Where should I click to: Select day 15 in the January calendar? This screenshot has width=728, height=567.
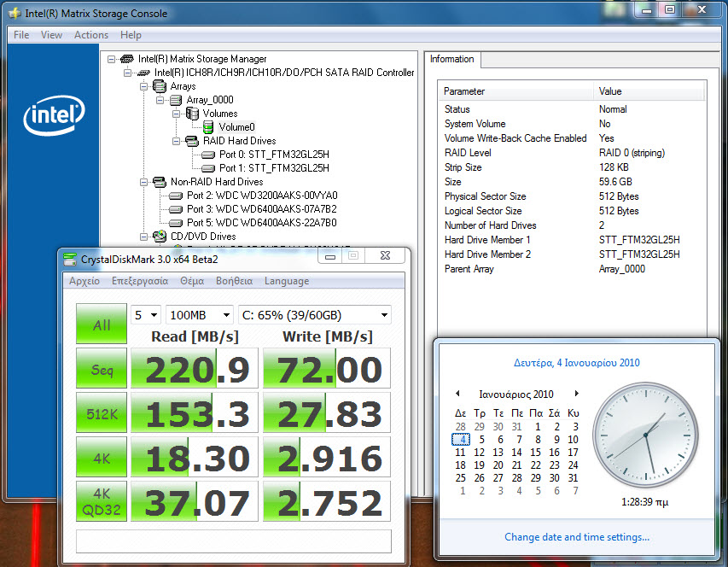point(535,453)
